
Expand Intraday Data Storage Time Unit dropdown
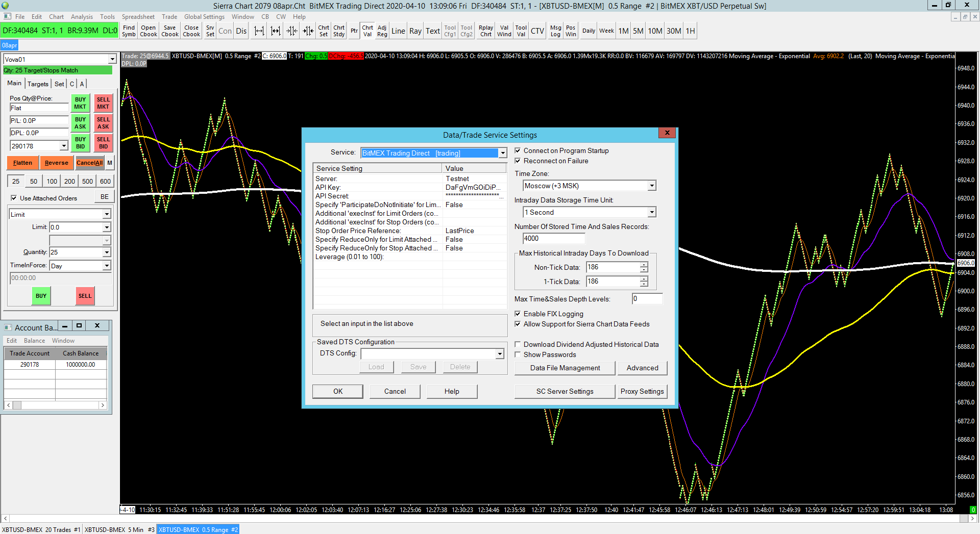point(652,212)
